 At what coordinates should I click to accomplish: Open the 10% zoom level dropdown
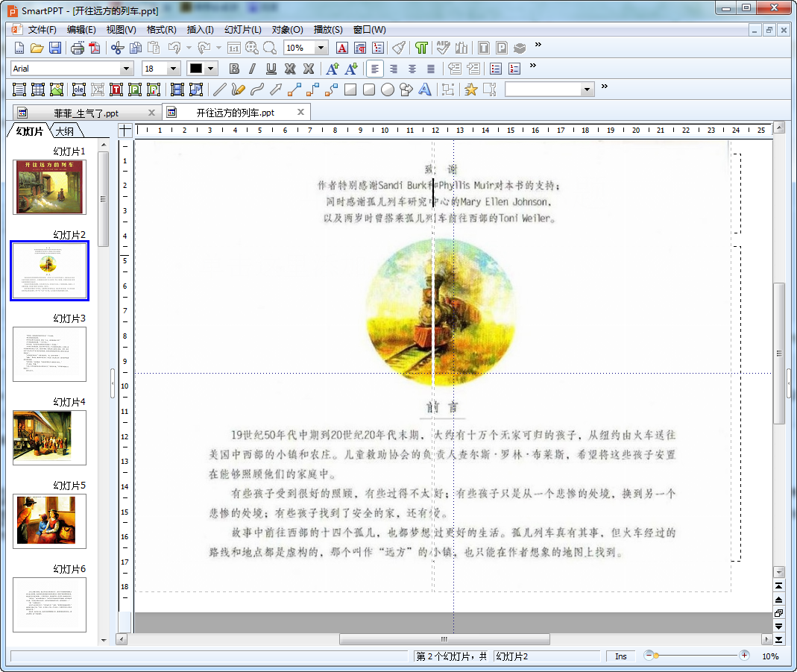point(321,48)
